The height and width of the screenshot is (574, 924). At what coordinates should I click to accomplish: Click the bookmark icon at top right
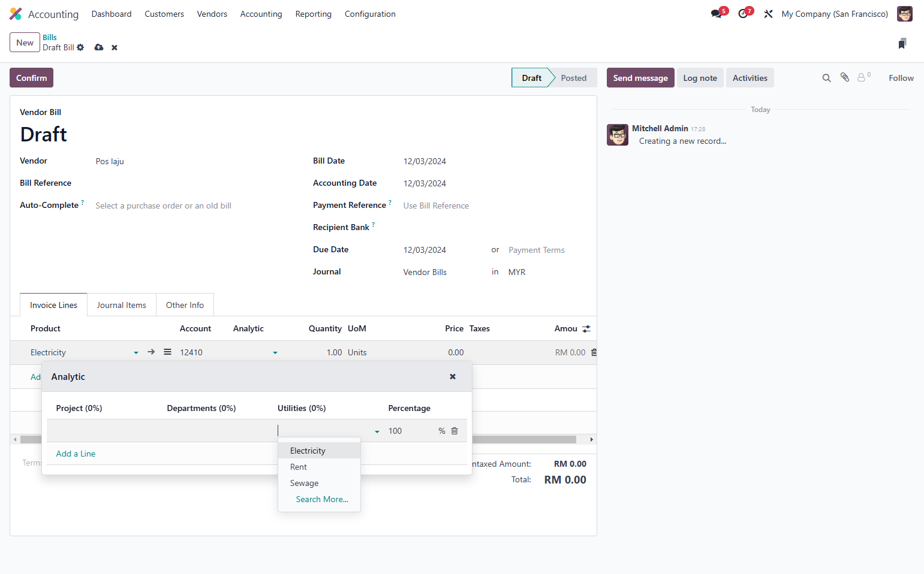coord(902,43)
